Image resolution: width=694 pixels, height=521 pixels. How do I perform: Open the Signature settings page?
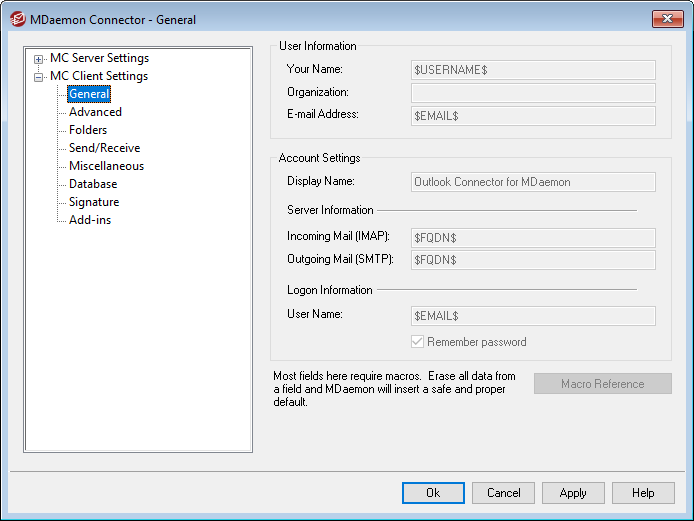pos(94,202)
